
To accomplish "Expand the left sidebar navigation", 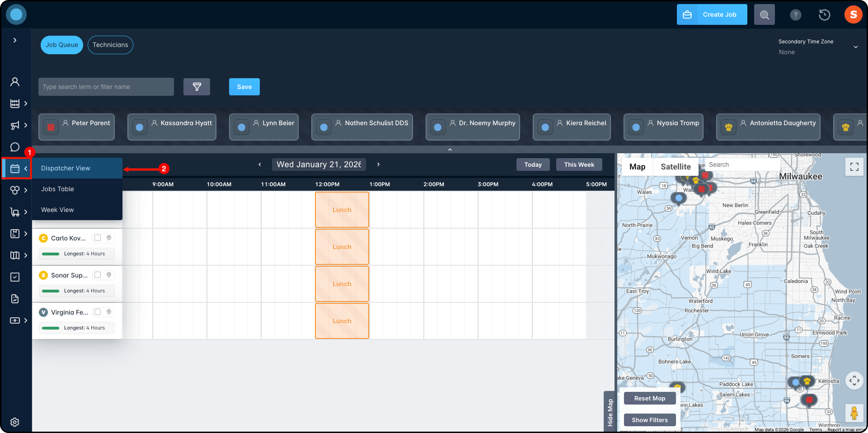I will tap(15, 40).
